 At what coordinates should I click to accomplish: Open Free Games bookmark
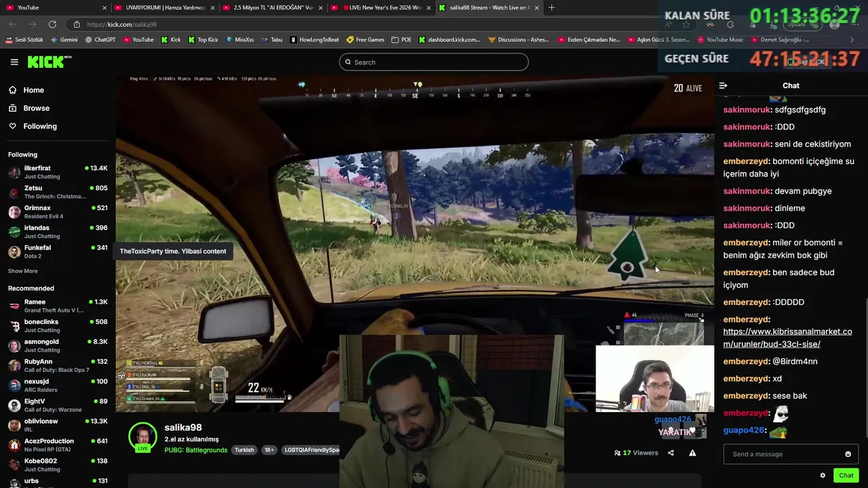[365, 40]
